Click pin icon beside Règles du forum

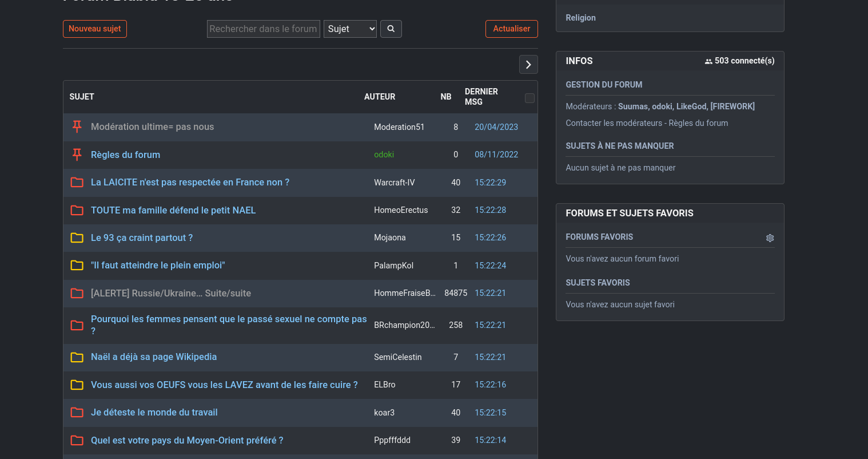77,155
